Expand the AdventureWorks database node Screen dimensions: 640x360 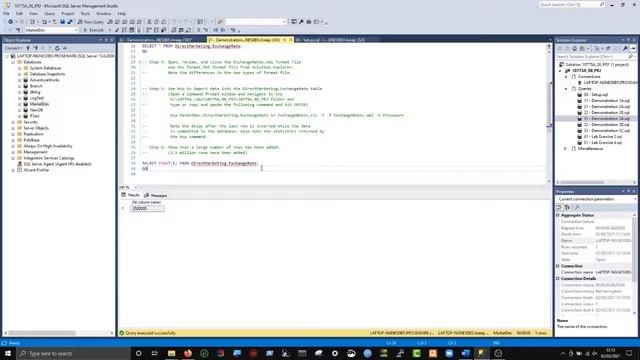20,80
